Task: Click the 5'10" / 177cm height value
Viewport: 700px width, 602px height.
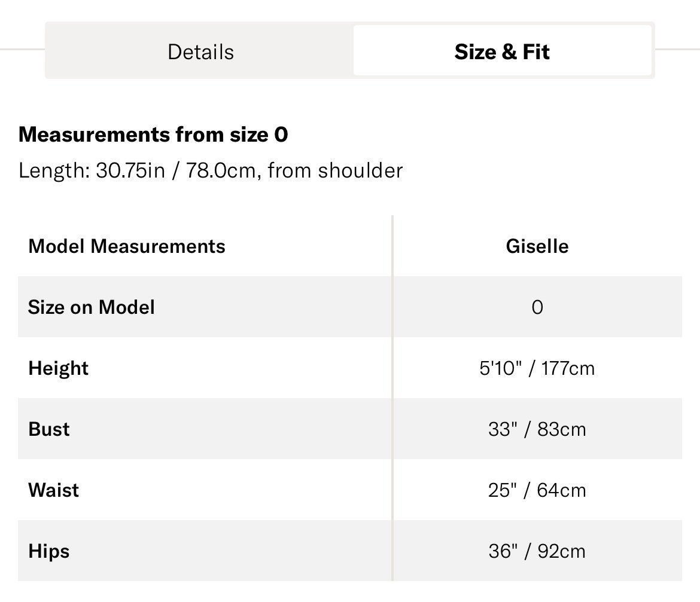Action: coord(537,368)
